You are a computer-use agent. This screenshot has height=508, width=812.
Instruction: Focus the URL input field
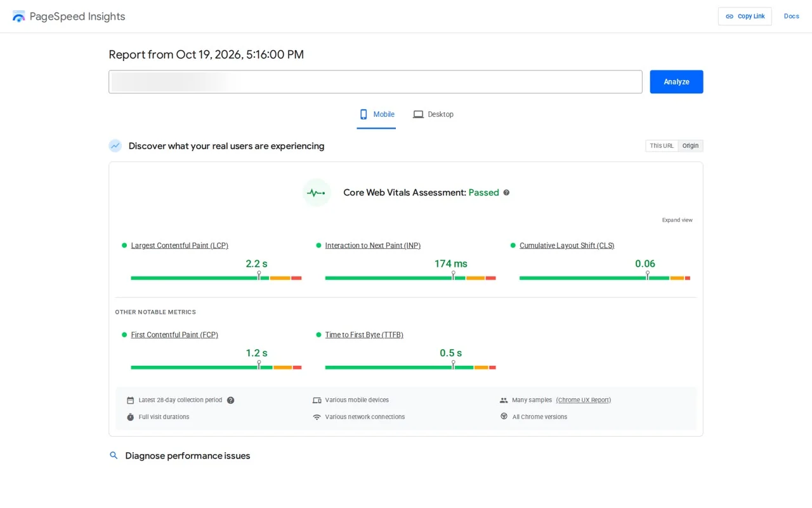376,82
